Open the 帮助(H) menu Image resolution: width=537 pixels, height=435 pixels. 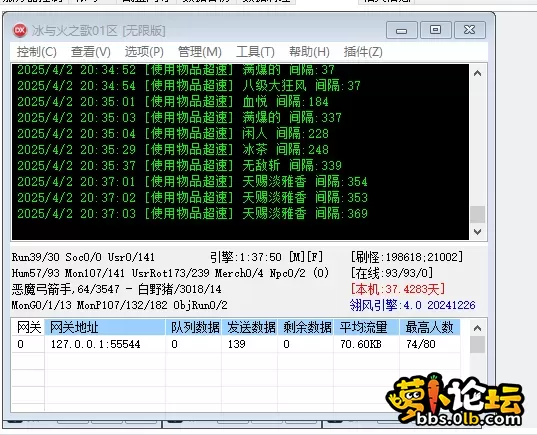click(309, 52)
